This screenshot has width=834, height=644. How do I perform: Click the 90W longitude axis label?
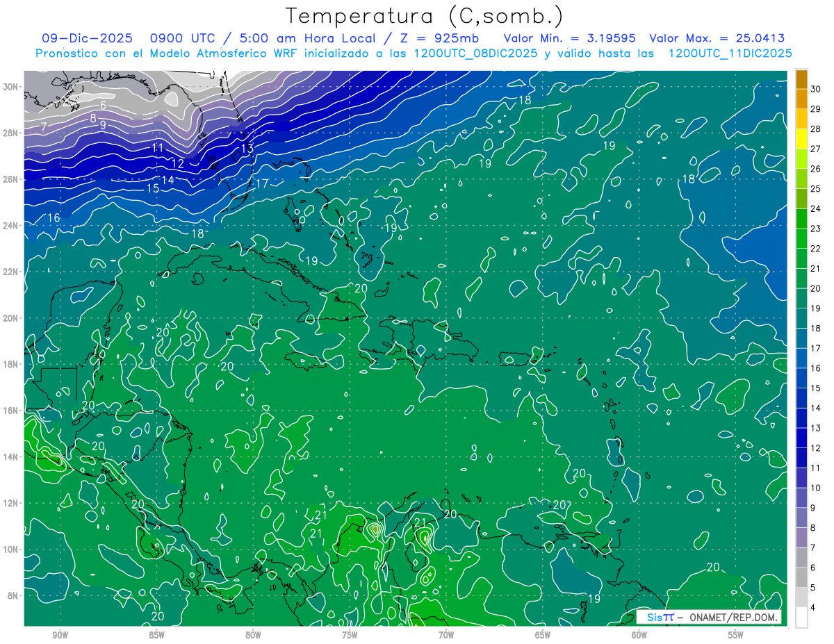[60, 635]
